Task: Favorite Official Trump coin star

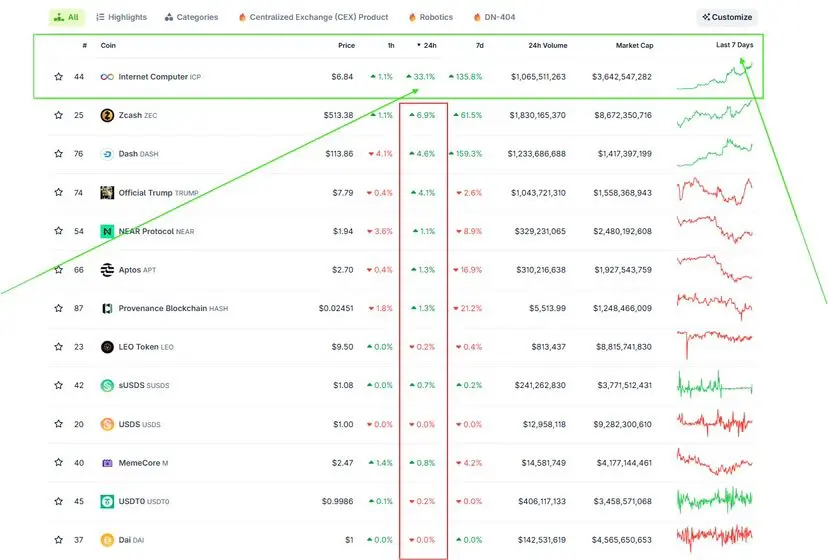Action: click(59, 192)
